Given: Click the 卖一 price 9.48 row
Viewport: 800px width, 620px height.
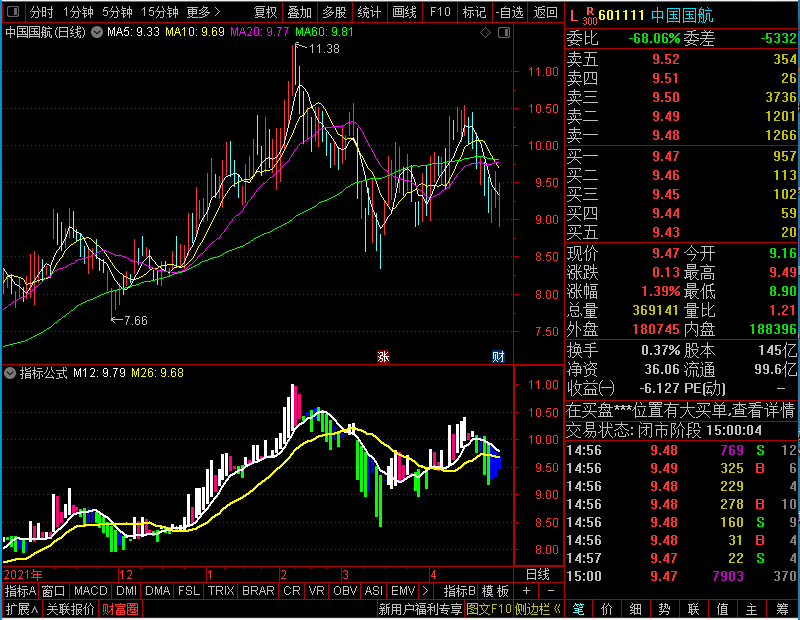Looking at the screenshot, I should [681, 135].
